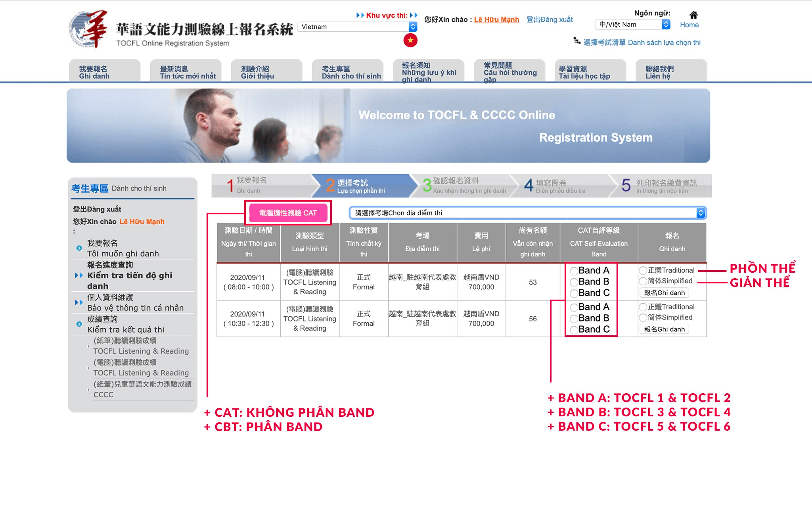Click bullet icon beside Tôi muốn ghi danh
Image resolution: width=812 pixels, height=508 pixels.
pyautogui.click(x=79, y=248)
